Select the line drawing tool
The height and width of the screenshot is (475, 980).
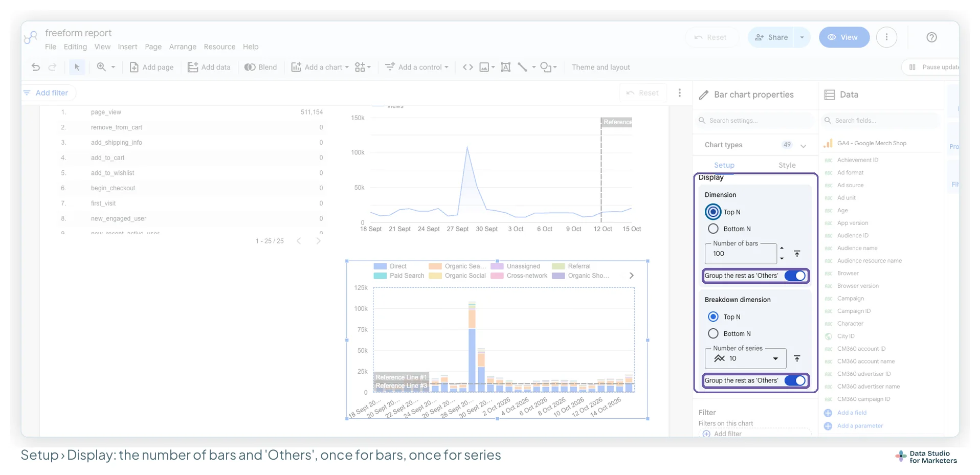click(x=522, y=67)
